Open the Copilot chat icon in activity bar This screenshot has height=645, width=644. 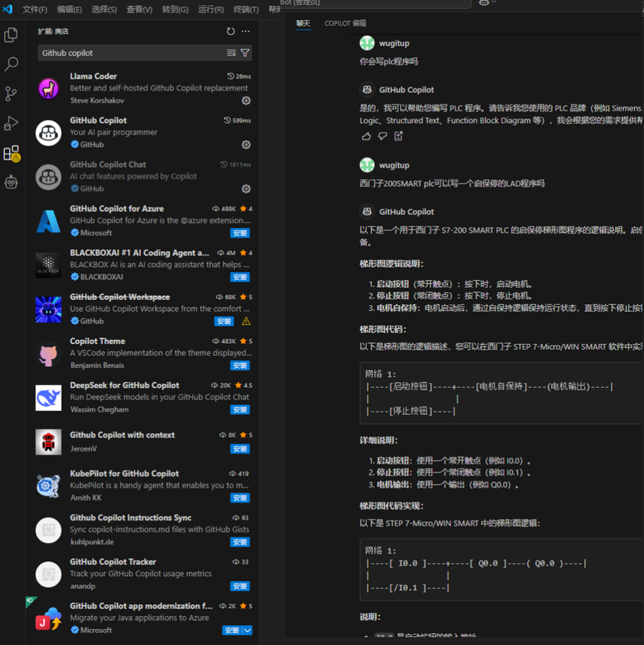click(x=11, y=182)
